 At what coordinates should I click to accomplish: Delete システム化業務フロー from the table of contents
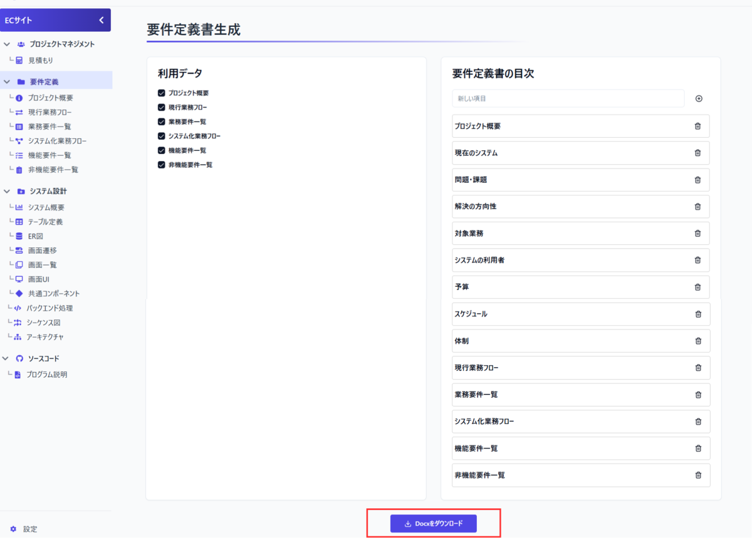click(698, 422)
